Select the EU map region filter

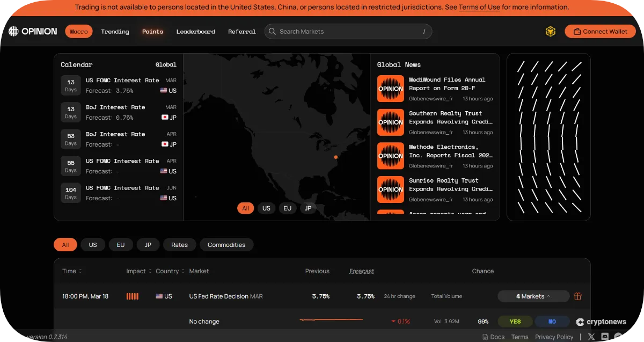click(x=287, y=208)
